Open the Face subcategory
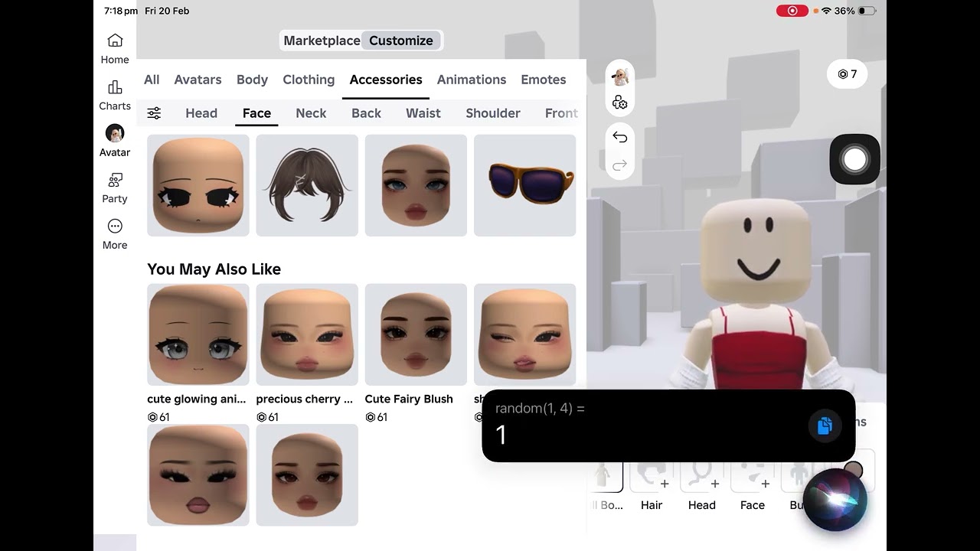980x551 pixels. pos(256,113)
